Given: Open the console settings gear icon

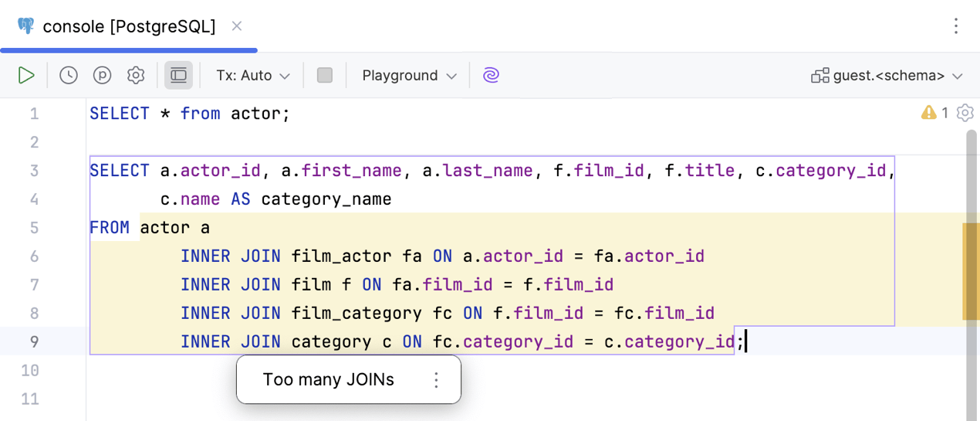Looking at the screenshot, I should (136, 75).
